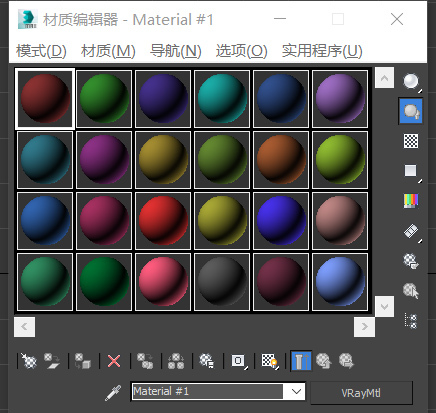Open the Sample UV Tiling flyout

click(411, 171)
